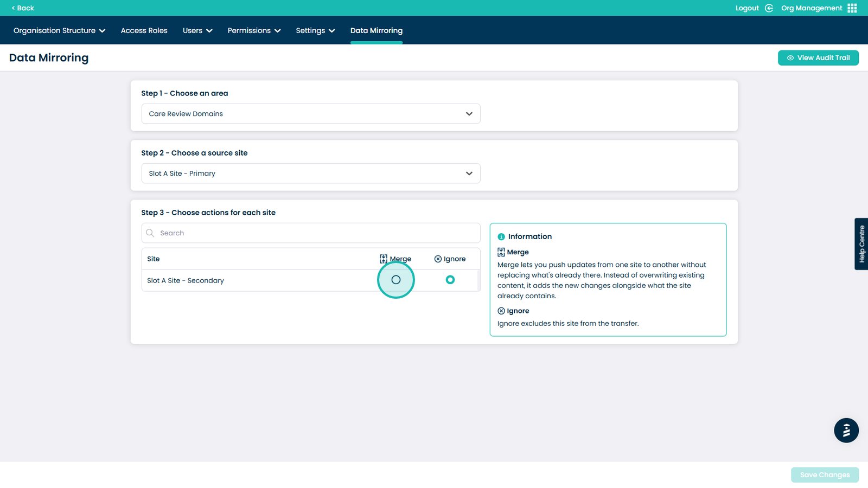Select Ignore for Slot A Site - Secondary

pyautogui.click(x=450, y=280)
